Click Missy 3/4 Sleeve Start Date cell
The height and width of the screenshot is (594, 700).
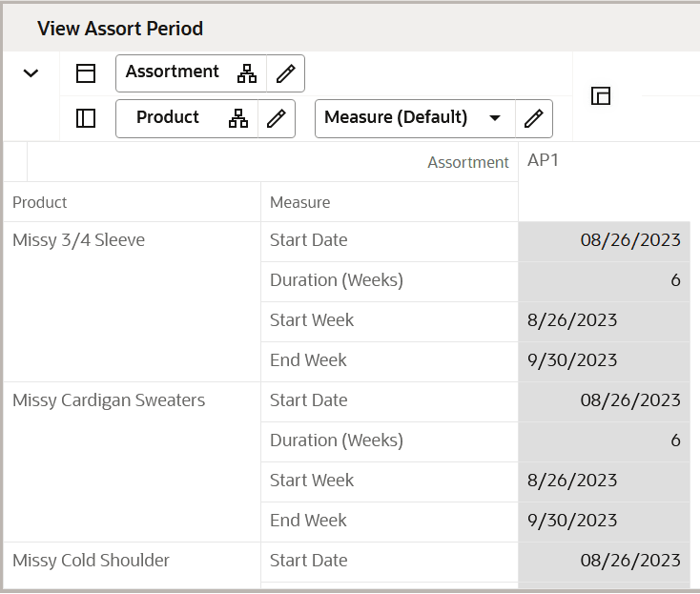tap(604, 240)
